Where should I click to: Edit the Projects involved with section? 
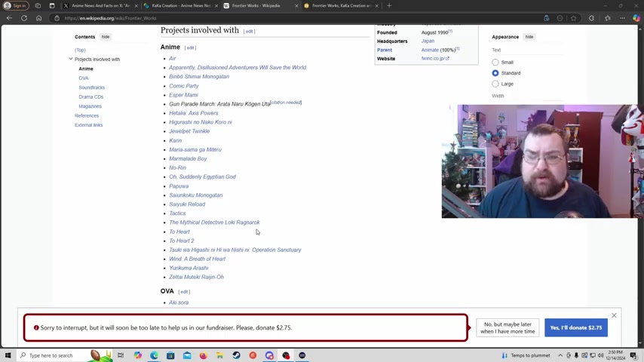click(x=249, y=31)
